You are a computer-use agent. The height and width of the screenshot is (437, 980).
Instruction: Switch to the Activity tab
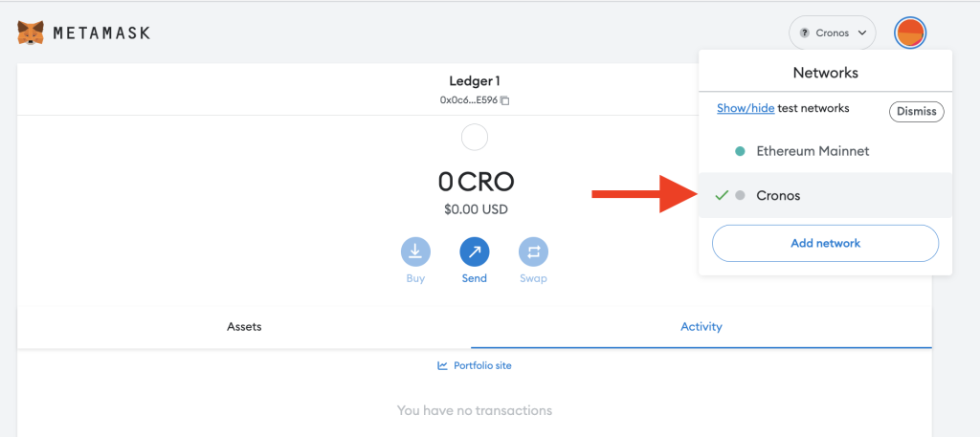(701, 326)
